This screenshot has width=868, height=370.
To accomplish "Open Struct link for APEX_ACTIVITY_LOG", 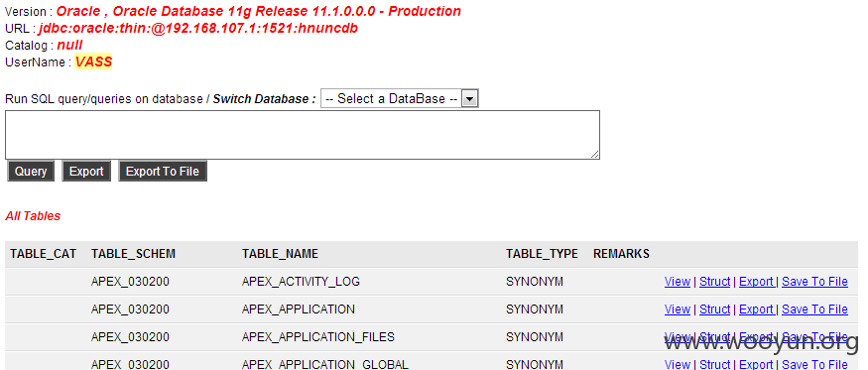I will pyautogui.click(x=714, y=282).
